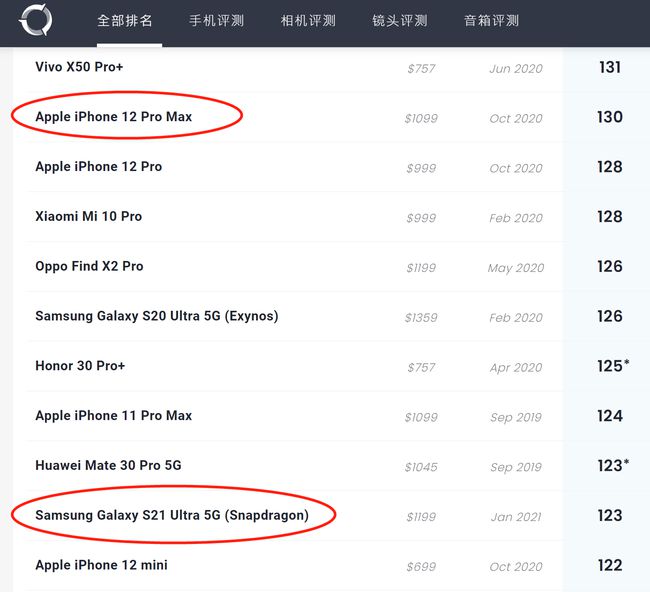This screenshot has width=650, height=592.
Task: Click score 122 for iPhone 12 mini
Action: click(x=610, y=565)
